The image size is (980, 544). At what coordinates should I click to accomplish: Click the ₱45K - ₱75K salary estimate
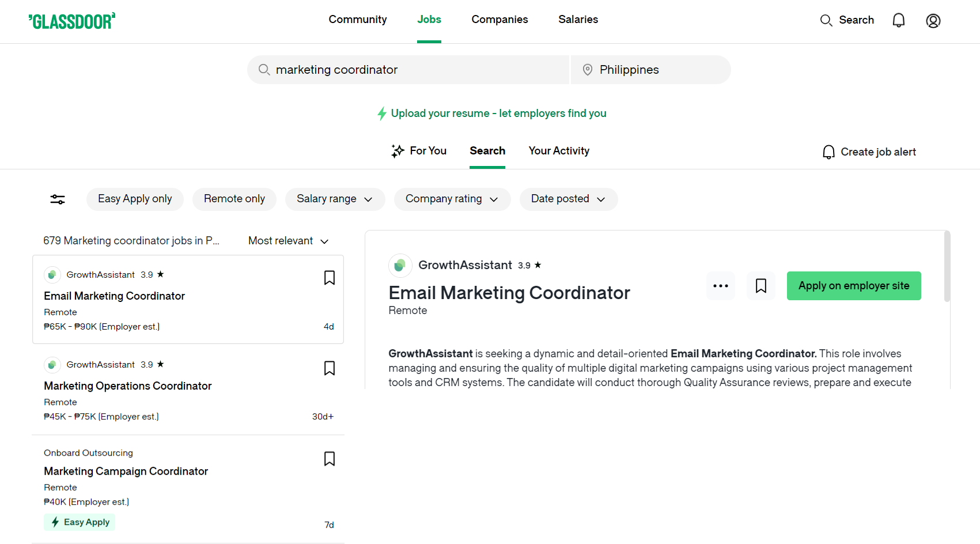tap(101, 417)
